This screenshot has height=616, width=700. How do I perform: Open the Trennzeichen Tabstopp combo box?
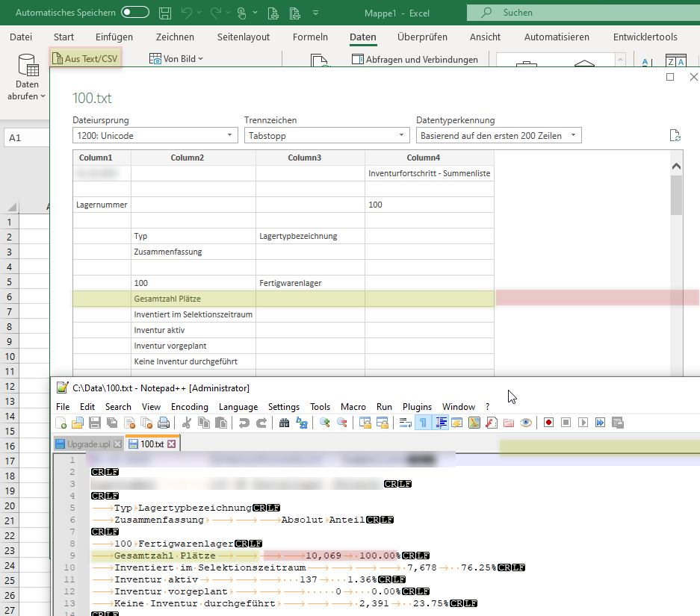coord(326,136)
